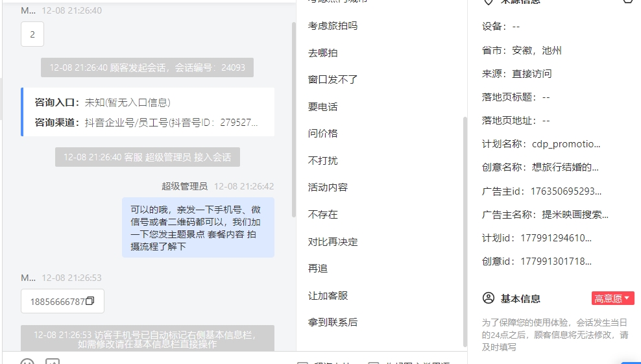Click 创意id 177991301718... value
The width and height of the screenshot is (641, 364).
(556, 261)
